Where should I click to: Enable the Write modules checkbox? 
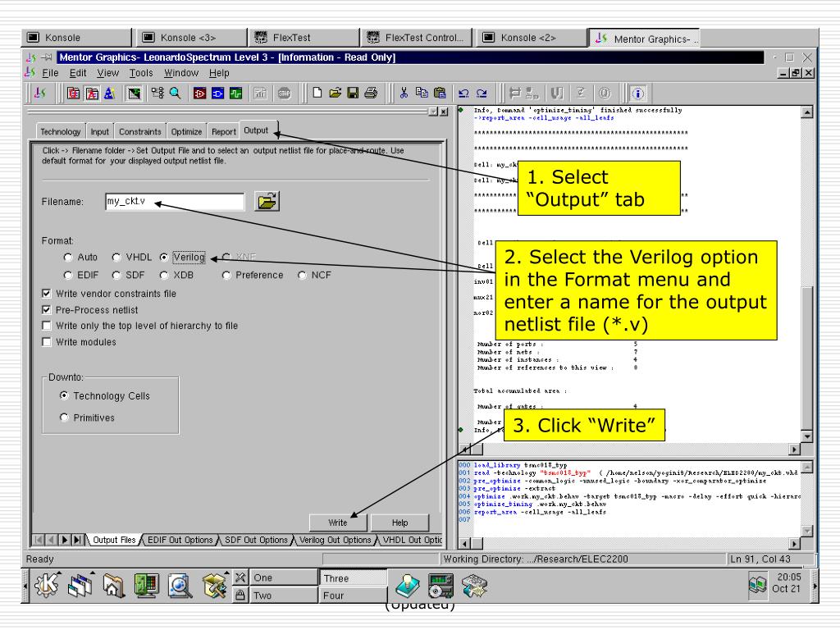click(47, 342)
